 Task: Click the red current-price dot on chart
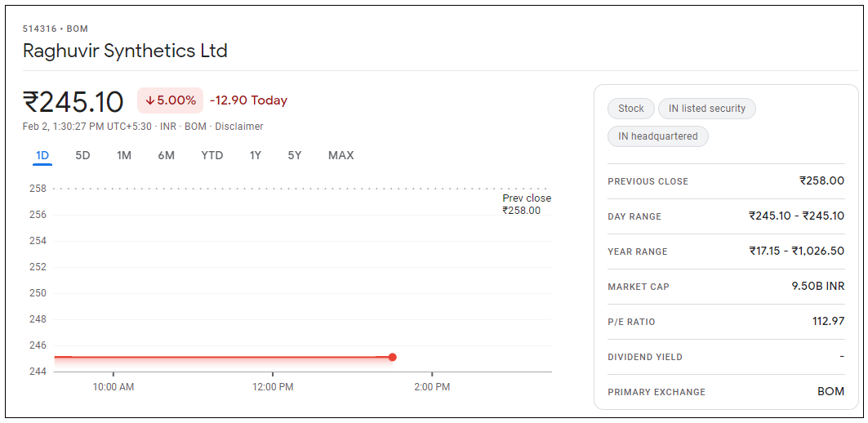click(x=393, y=357)
